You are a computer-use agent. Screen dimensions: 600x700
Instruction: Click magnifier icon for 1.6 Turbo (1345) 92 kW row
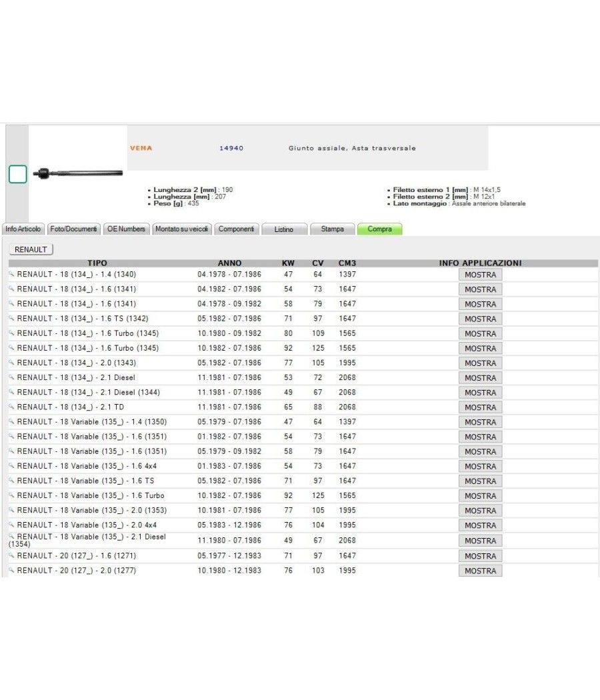tap(11, 347)
